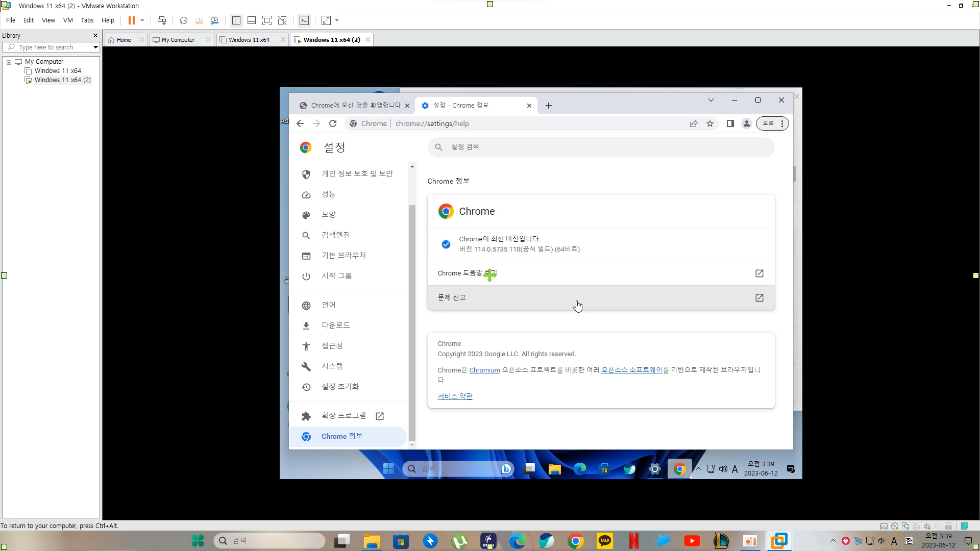Image resolution: width=980 pixels, height=551 pixels.
Task: Reload the Chrome settings page
Action: 333,123
